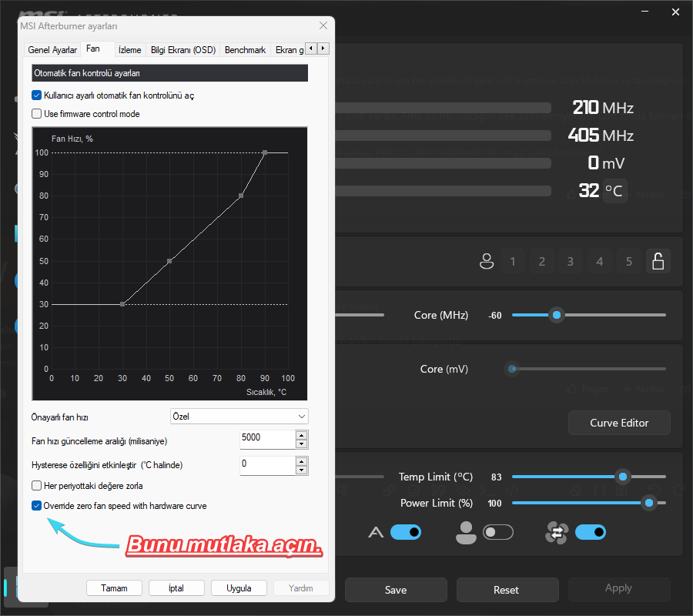
Task: Click the Uygula button
Action: pyautogui.click(x=239, y=588)
